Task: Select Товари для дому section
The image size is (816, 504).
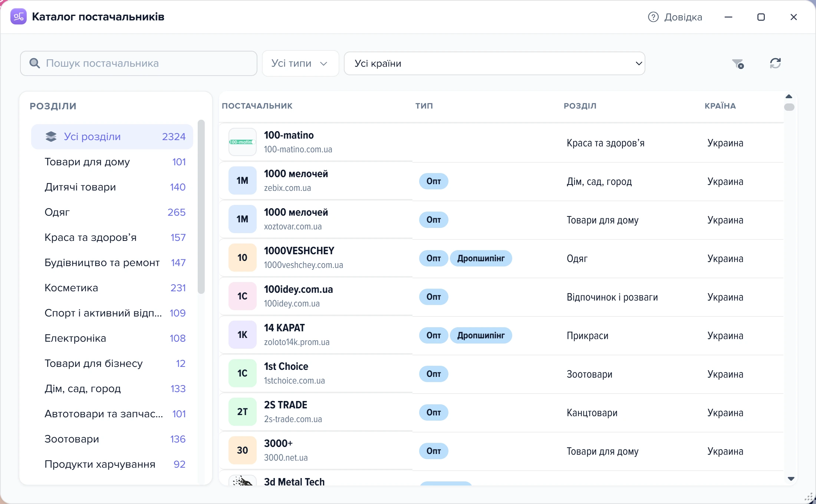Action: [x=112, y=162]
